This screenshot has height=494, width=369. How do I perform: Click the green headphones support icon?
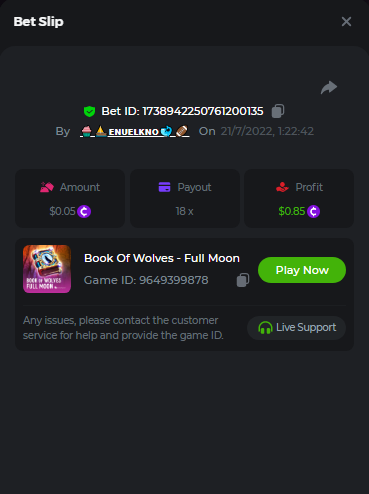click(265, 328)
